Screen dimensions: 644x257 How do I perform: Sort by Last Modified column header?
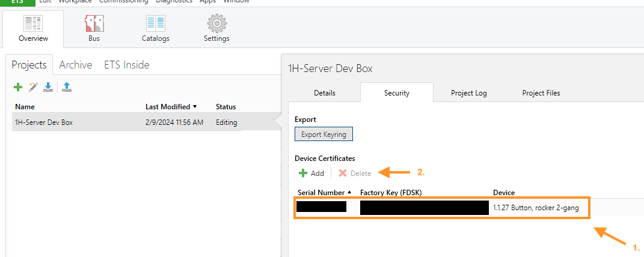171,106
